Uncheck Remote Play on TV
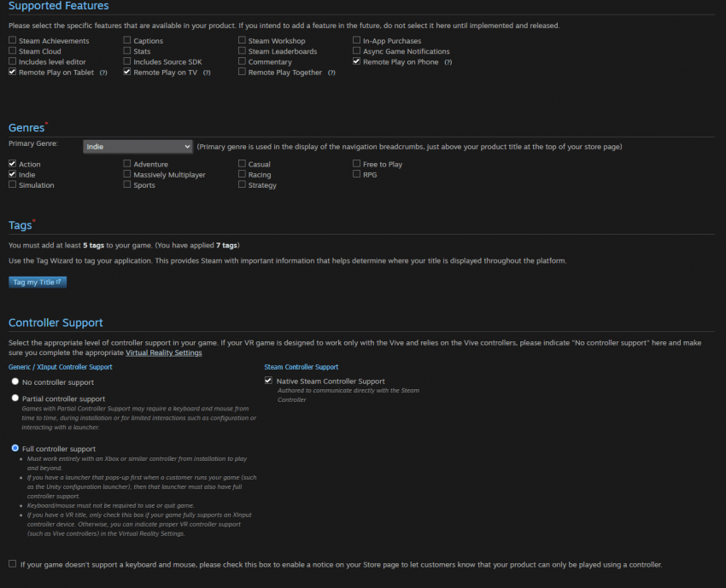 coord(127,72)
